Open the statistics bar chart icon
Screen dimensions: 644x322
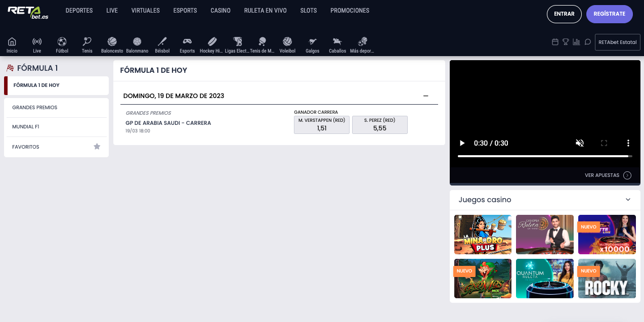[x=576, y=42]
